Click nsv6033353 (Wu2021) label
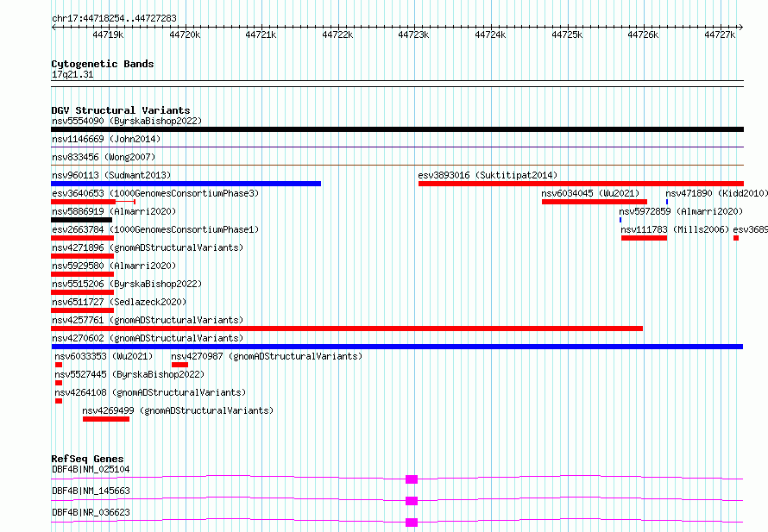The height and width of the screenshot is (532, 768). point(104,356)
